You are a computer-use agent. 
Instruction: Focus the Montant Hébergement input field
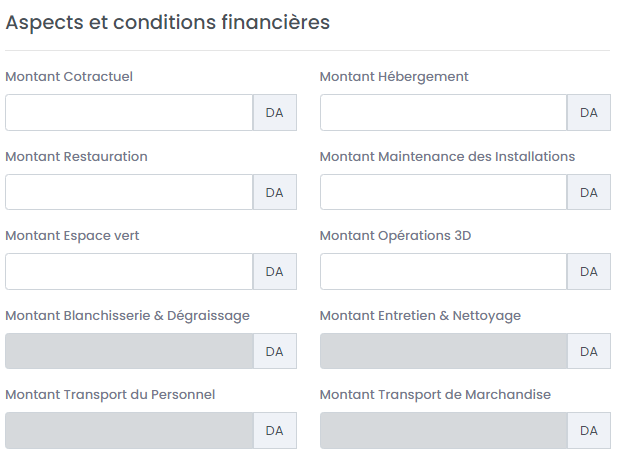click(x=443, y=113)
